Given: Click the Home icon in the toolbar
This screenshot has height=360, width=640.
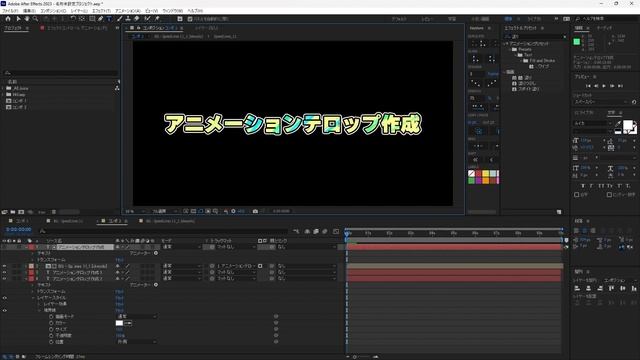Looking at the screenshot, I should coord(8,19).
